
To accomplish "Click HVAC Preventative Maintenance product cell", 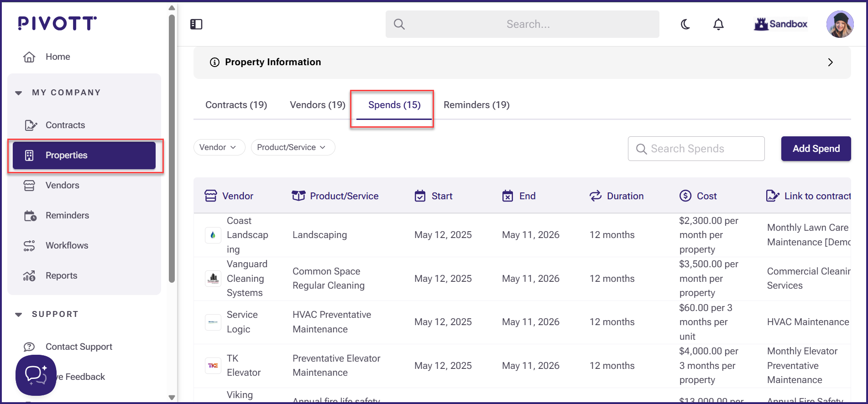I will pos(332,322).
